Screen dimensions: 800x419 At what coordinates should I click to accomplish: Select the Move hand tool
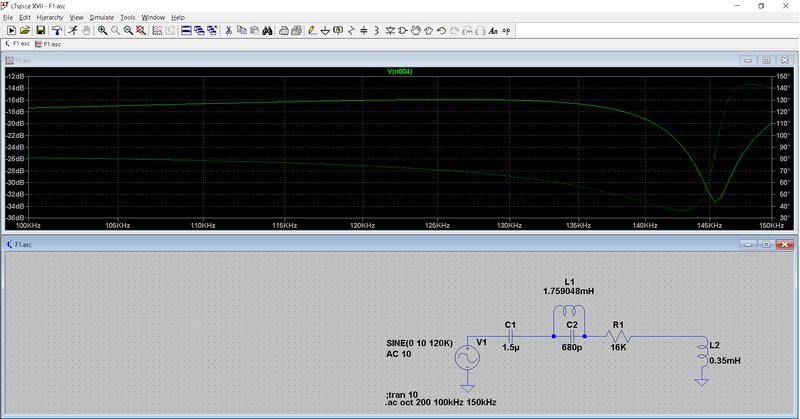[x=416, y=31]
